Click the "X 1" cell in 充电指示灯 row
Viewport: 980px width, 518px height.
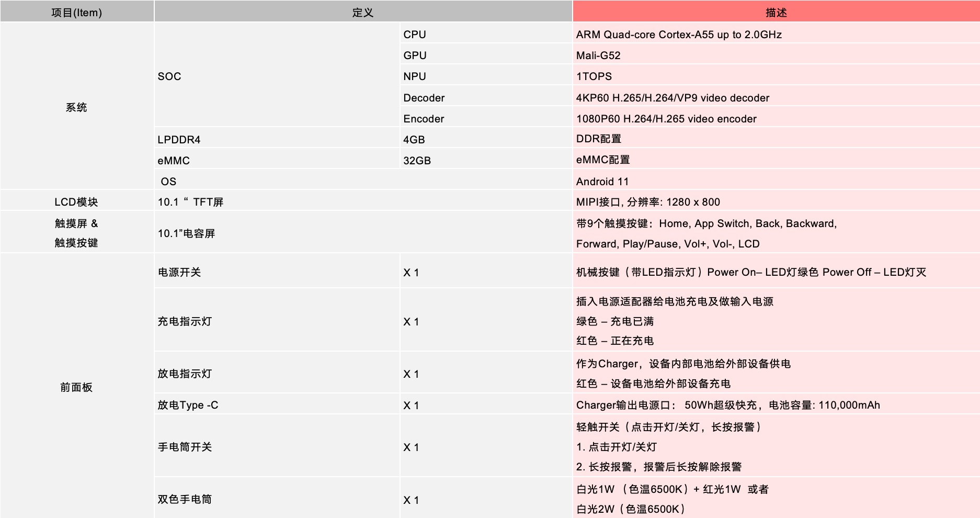(411, 322)
